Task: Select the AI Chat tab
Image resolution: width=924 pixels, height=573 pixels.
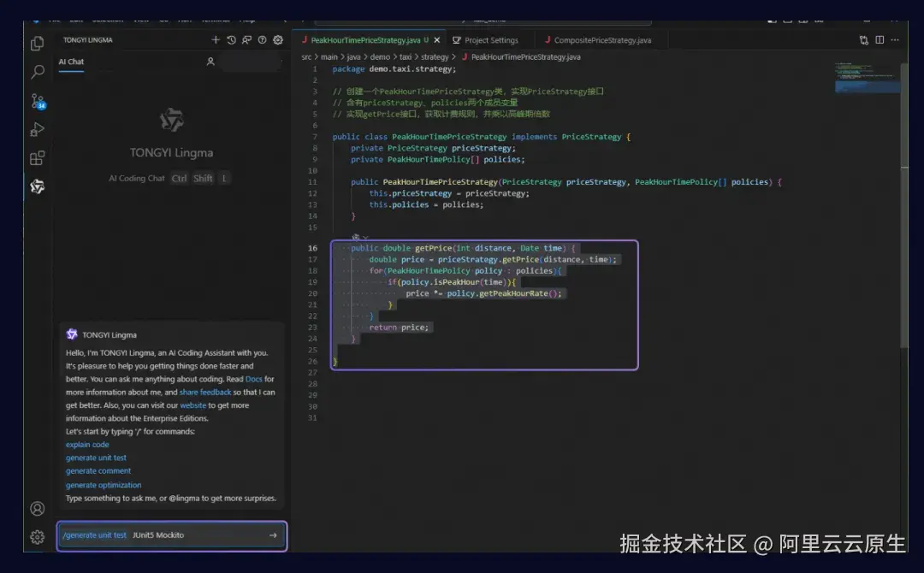Action: tap(71, 62)
